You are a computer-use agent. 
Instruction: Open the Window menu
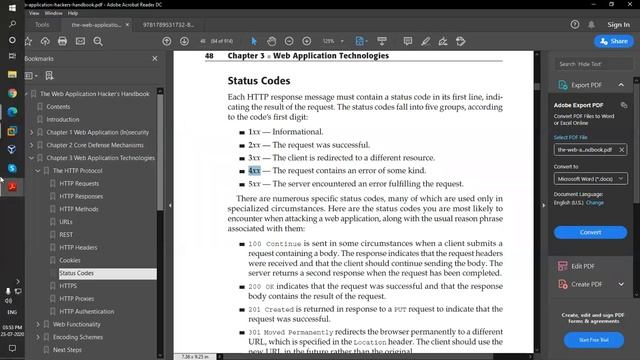pos(53,13)
